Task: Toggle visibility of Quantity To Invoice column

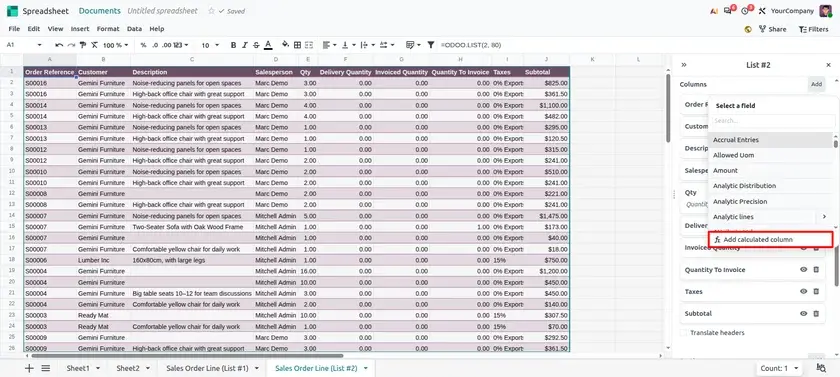Action: coord(804,270)
